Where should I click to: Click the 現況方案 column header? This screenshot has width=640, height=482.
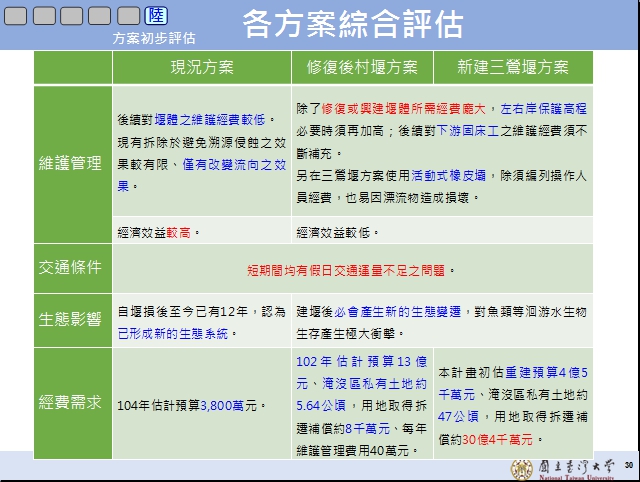click(202, 67)
